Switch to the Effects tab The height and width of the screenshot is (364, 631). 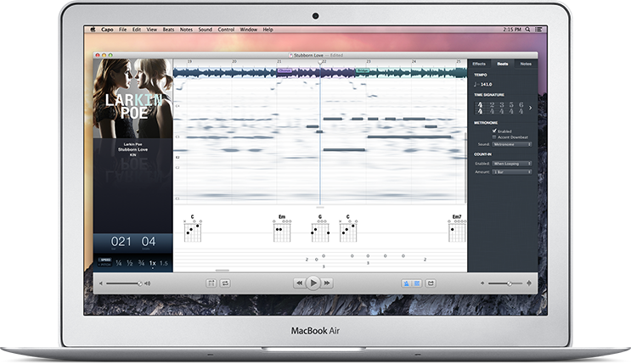coord(479,64)
